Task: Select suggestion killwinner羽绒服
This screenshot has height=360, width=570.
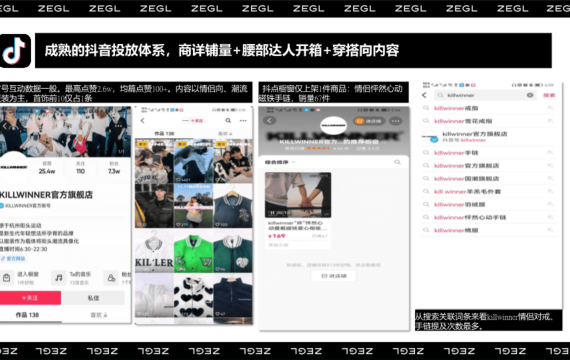Action: pos(460,204)
